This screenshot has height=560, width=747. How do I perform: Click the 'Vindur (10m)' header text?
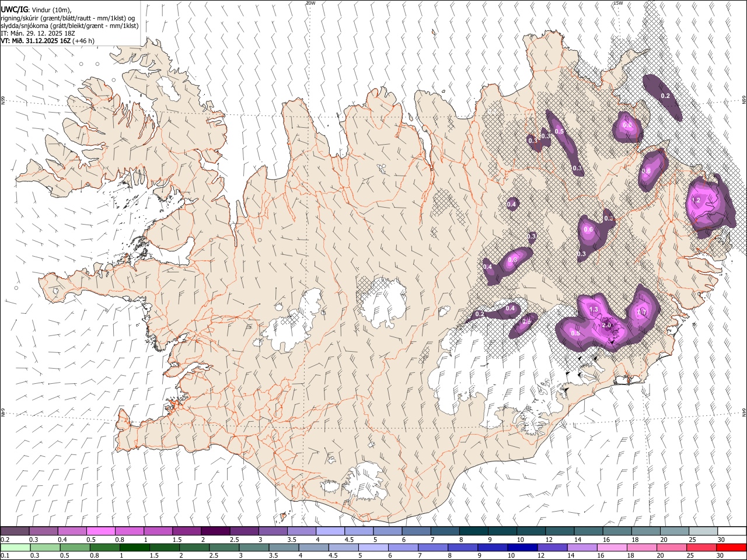pyautogui.click(x=52, y=9)
